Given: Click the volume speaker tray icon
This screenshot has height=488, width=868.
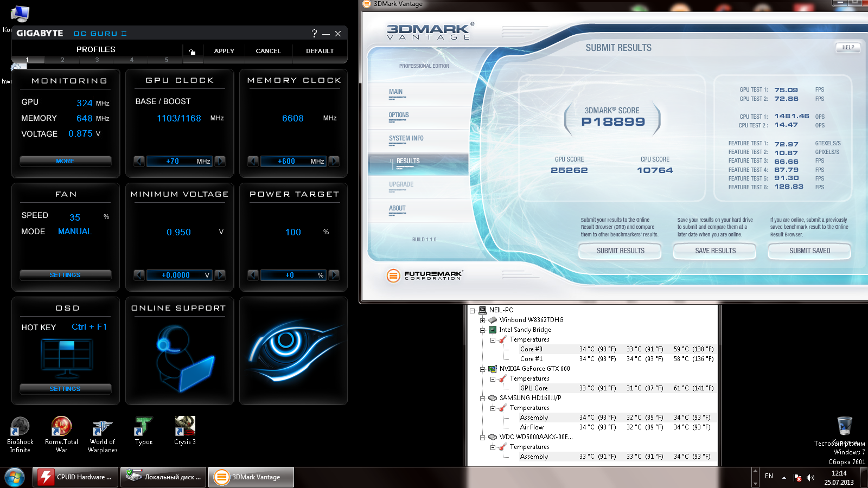Looking at the screenshot, I should point(810,478).
